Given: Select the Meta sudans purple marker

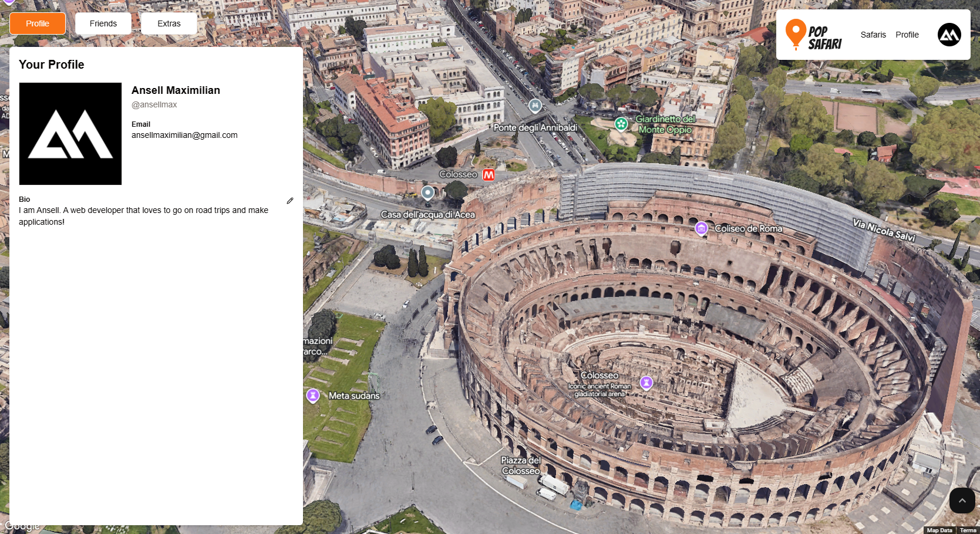Looking at the screenshot, I should (313, 396).
